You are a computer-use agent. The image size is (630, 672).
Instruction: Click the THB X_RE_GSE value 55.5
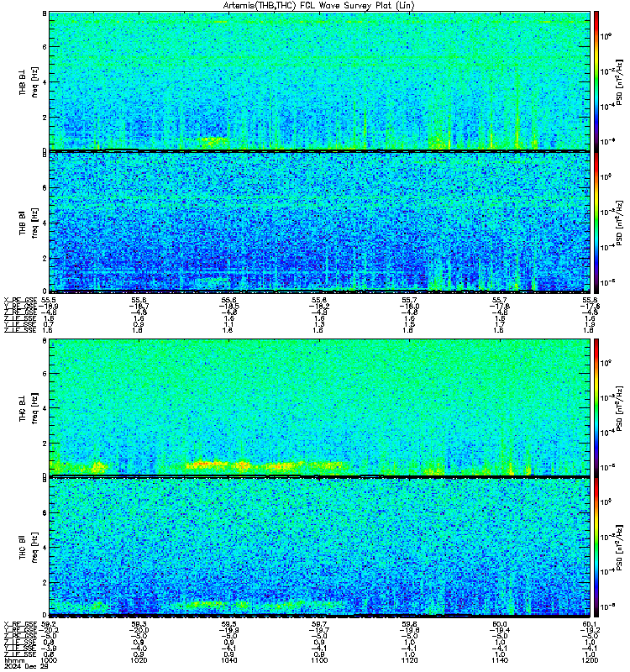(x=49, y=300)
